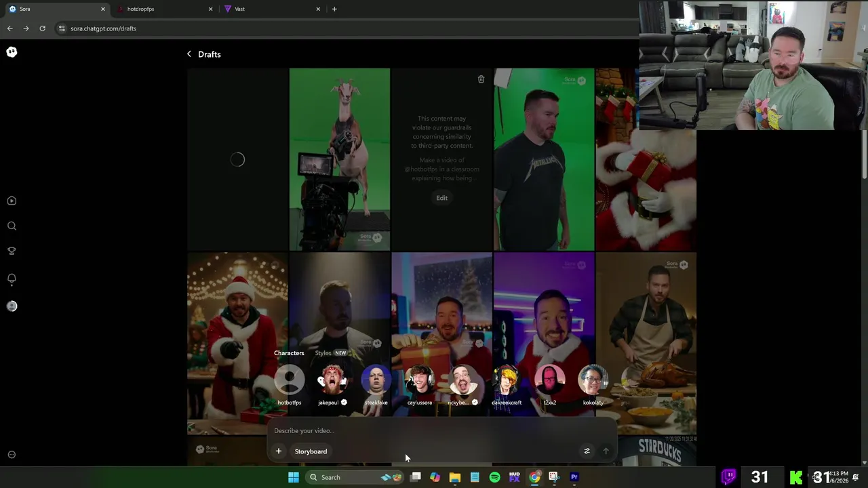Add attachment with the plus button
The height and width of the screenshot is (488, 868).
coord(278,451)
